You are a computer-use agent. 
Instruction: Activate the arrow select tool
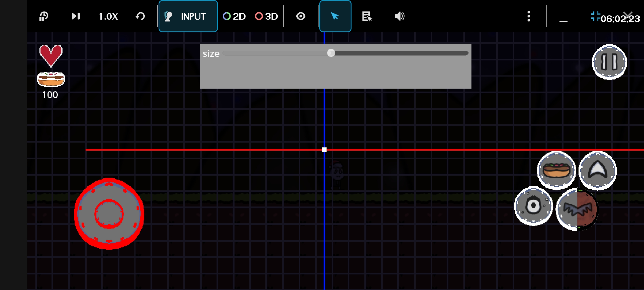pos(335,16)
